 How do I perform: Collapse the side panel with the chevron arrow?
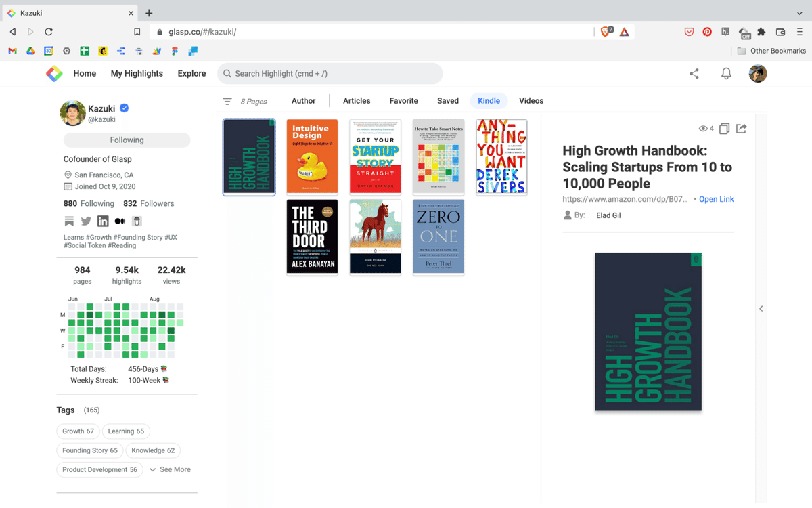click(761, 309)
